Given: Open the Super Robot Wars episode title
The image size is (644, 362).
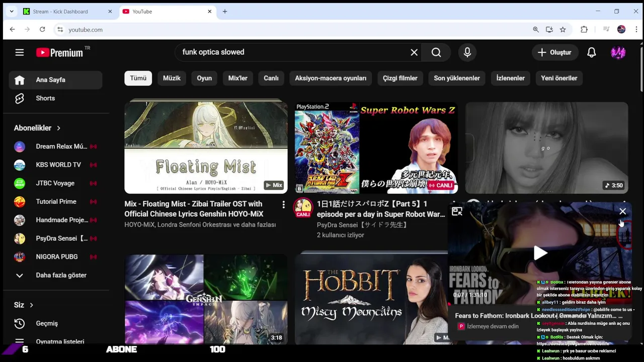Looking at the screenshot, I should [x=381, y=209].
